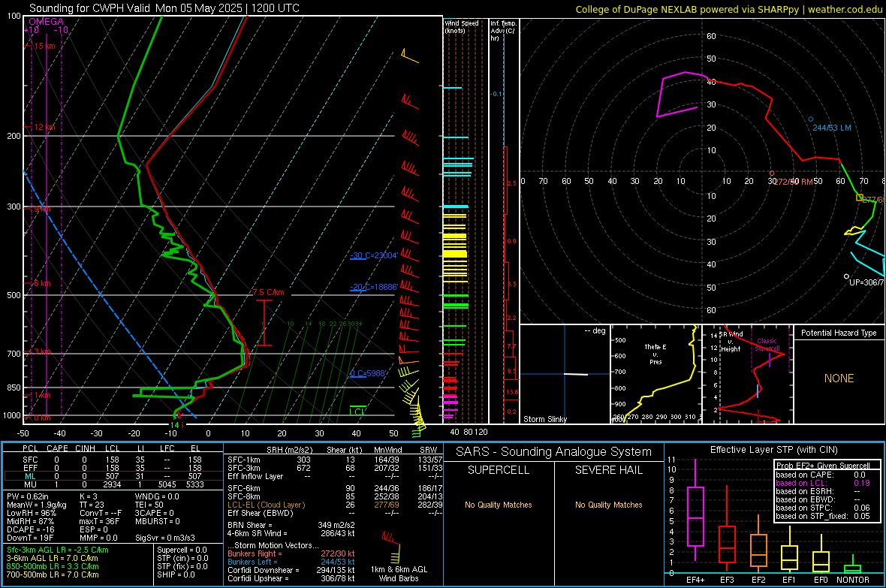The width and height of the screenshot is (886, 588).
Task: Click the "MeanW = 1.9g/kg" value
Action: pyautogui.click(x=36, y=505)
